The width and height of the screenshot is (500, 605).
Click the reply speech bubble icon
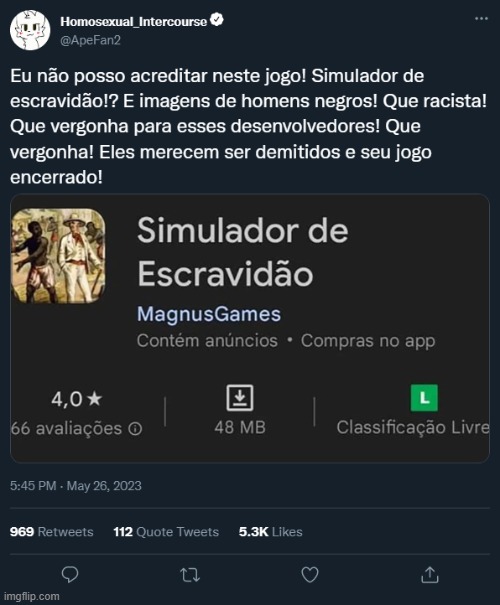(70, 575)
